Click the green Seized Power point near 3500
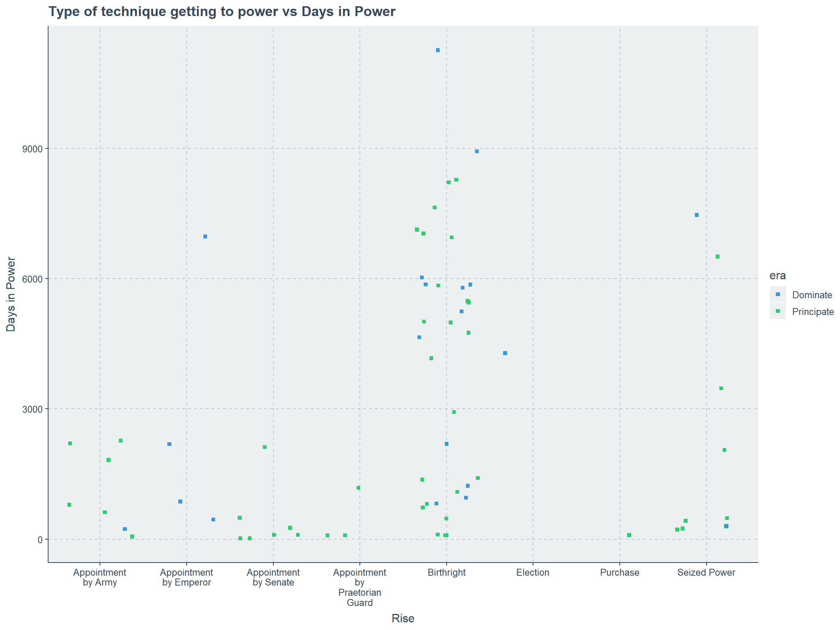Screen dimensions: 840x630 pos(721,388)
